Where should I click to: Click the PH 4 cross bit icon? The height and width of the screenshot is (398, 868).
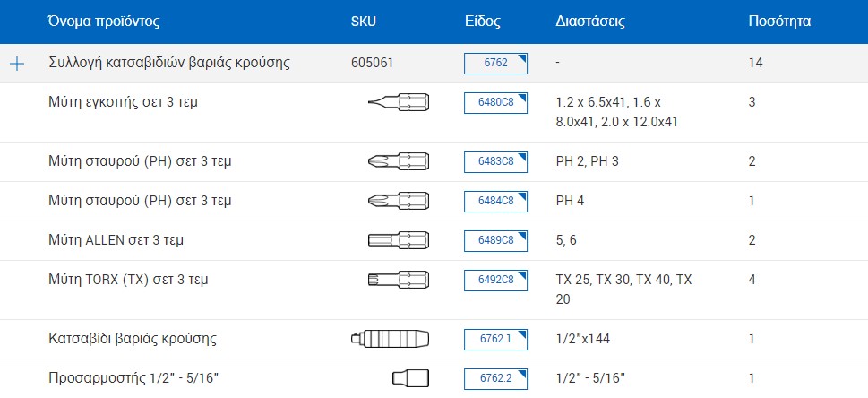point(399,201)
